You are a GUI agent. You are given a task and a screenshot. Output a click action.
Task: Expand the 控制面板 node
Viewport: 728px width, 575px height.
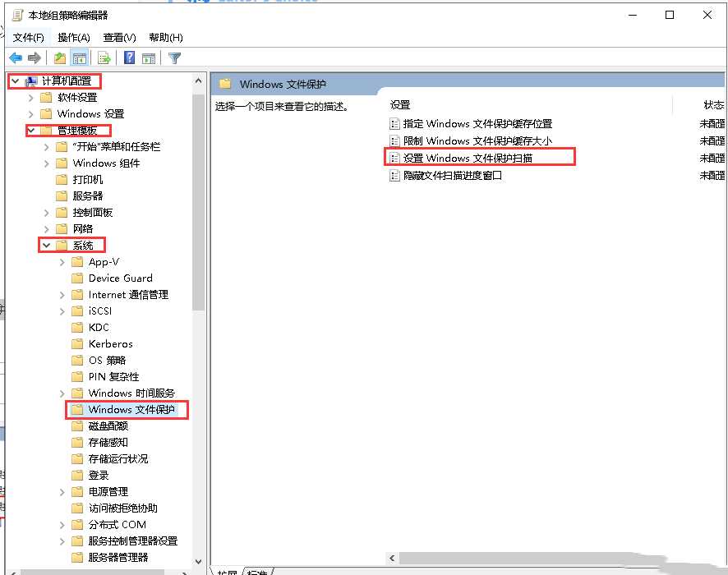coord(47,213)
